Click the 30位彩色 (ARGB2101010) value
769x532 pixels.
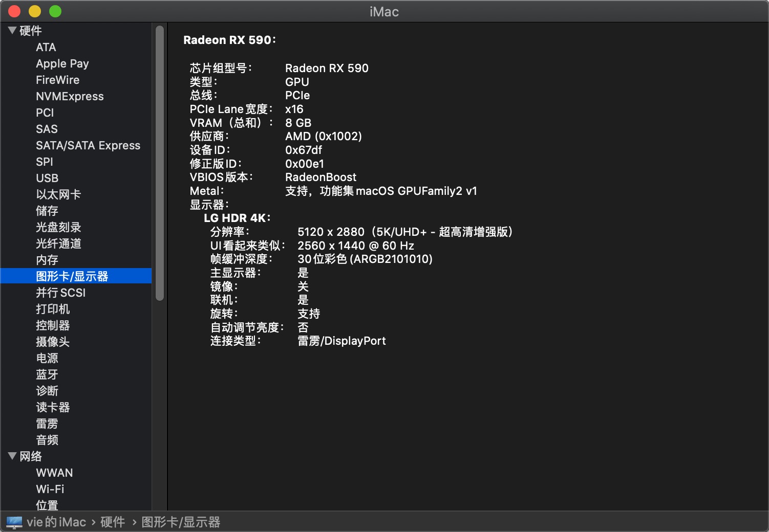coord(365,259)
